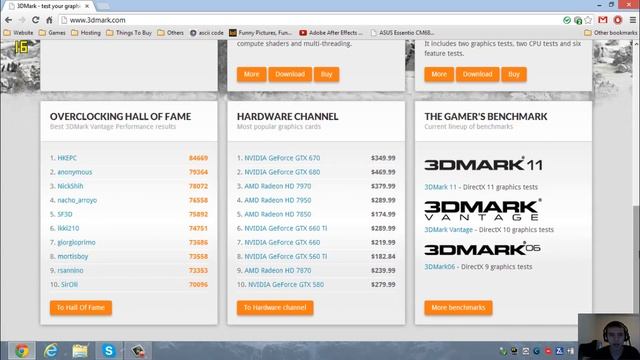Click Buy in the right card
The height and width of the screenshot is (360, 640).
(513, 74)
